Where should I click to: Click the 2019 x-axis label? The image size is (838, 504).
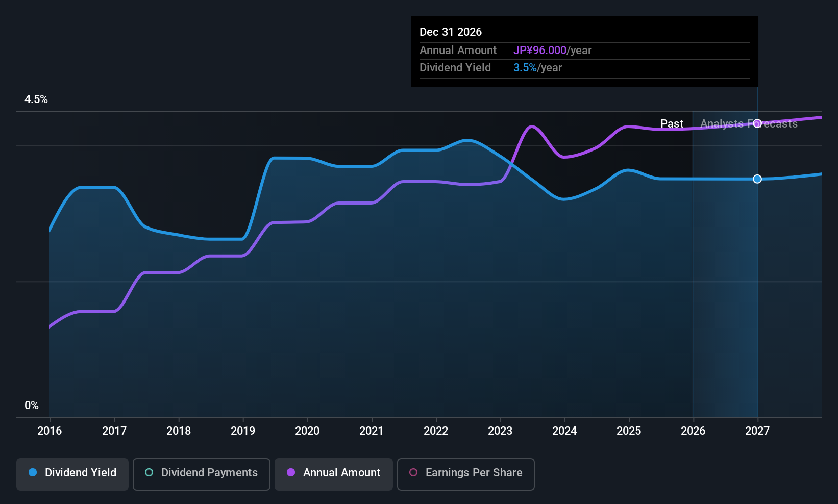(243, 431)
